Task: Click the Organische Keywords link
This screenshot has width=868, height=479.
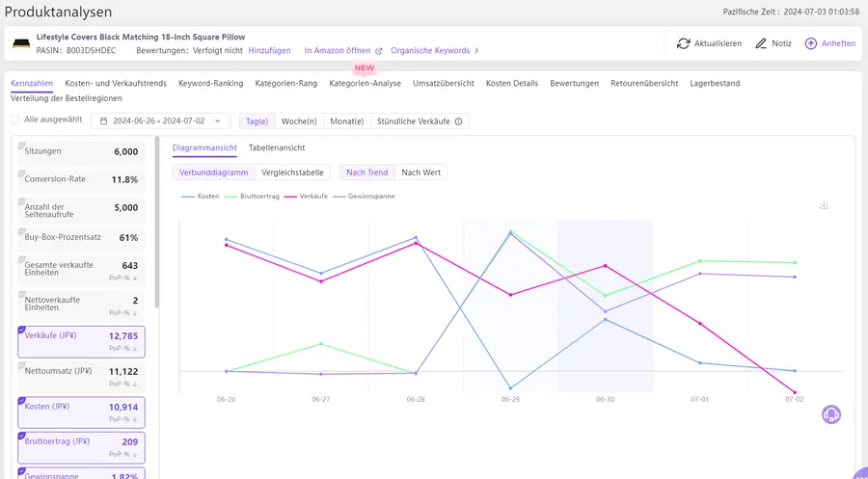Action: (x=430, y=50)
